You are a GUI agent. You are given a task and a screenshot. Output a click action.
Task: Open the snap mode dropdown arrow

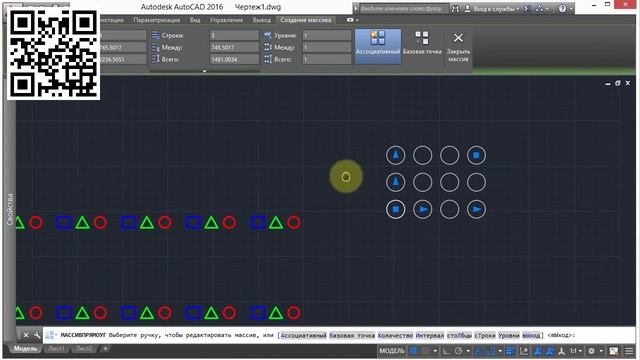[435, 351]
